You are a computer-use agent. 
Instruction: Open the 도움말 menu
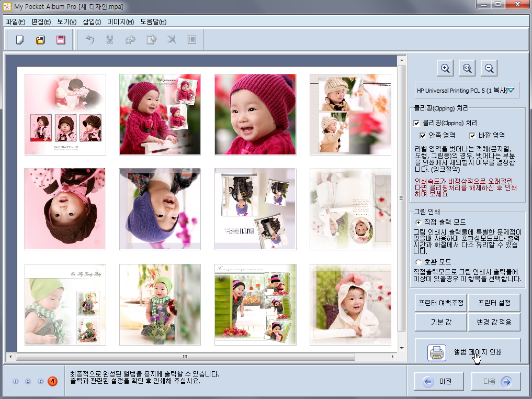pyautogui.click(x=153, y=22)
